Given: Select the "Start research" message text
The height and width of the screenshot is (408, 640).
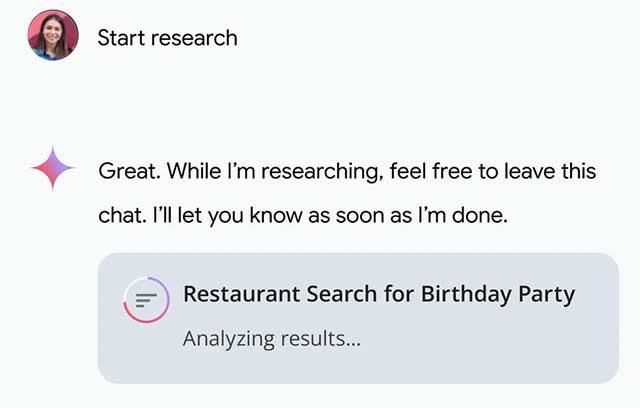Looking at the screenshot, I should 167,38.
